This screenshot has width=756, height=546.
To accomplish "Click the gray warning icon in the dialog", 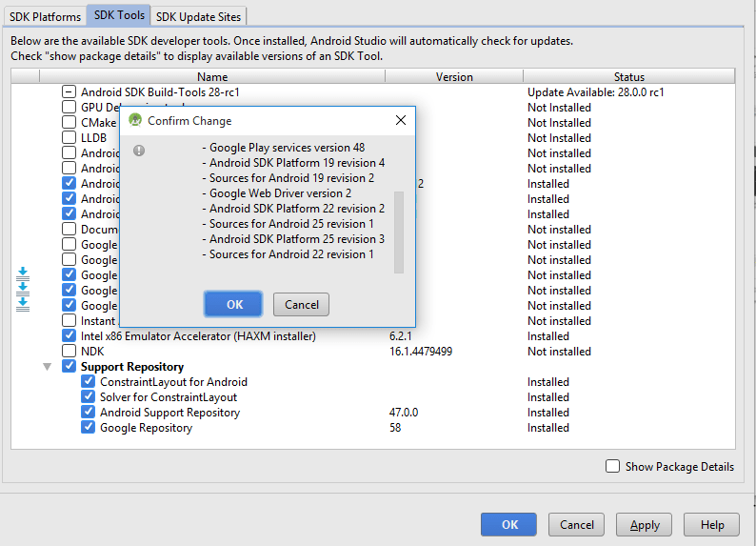I will pyautogui.click(x=139, y=151).
